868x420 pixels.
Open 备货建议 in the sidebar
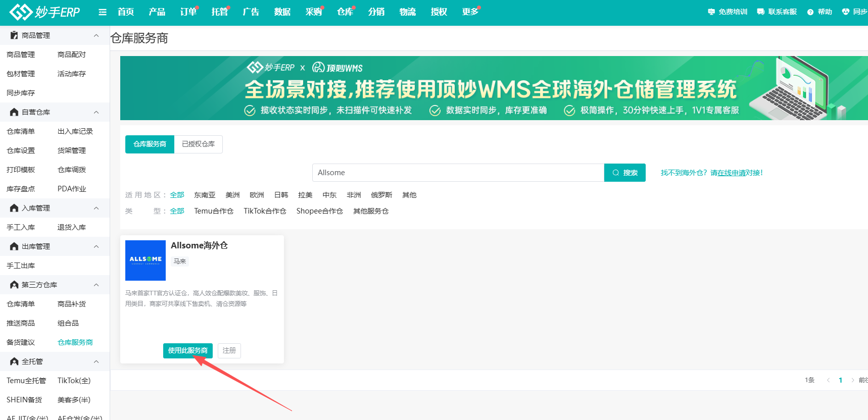coord(21,342)
